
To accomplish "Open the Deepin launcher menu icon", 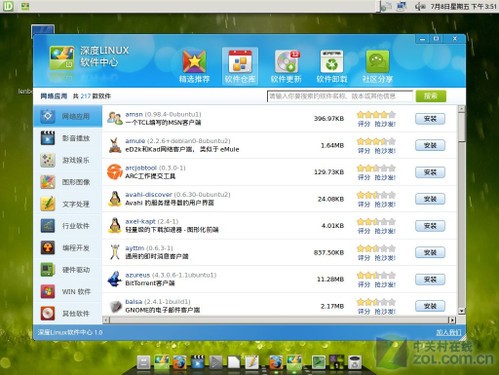I will click(7, 6).
